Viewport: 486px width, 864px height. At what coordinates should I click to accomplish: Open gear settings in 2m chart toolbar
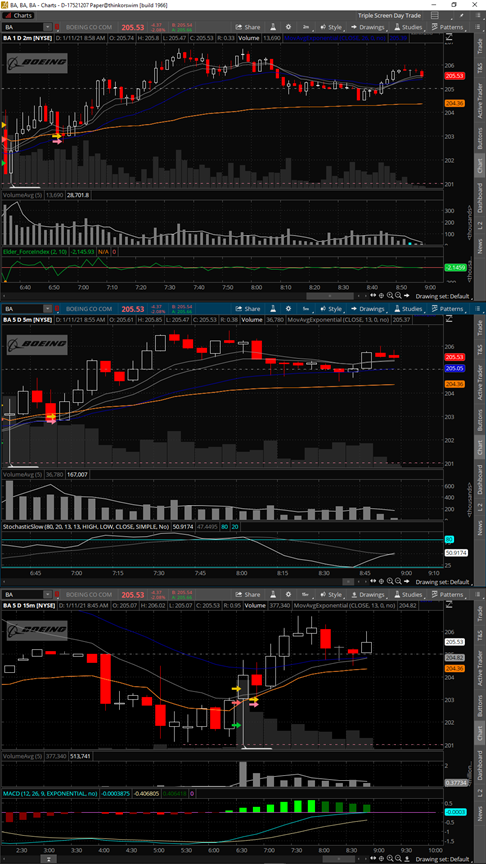coord(288,27)
